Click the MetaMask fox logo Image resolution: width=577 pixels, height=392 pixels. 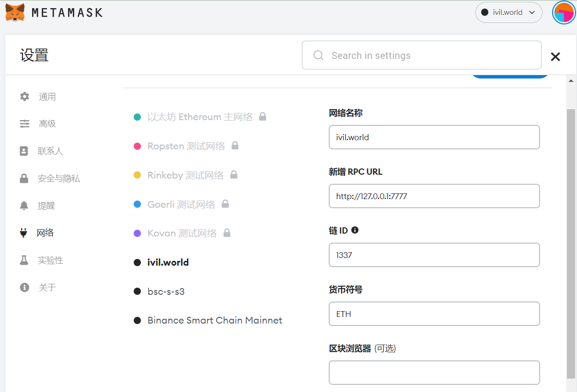pyautogui.click(x=15, y=12)
